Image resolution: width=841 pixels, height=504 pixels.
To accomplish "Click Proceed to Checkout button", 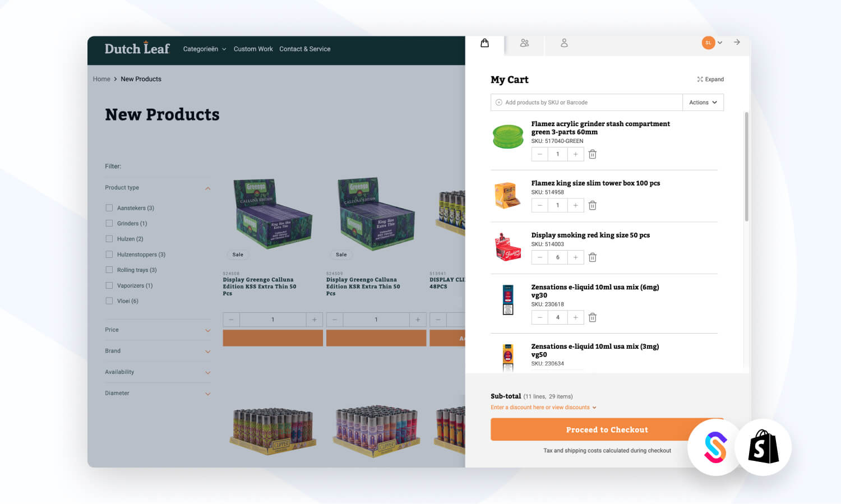I will pos(607,429).
